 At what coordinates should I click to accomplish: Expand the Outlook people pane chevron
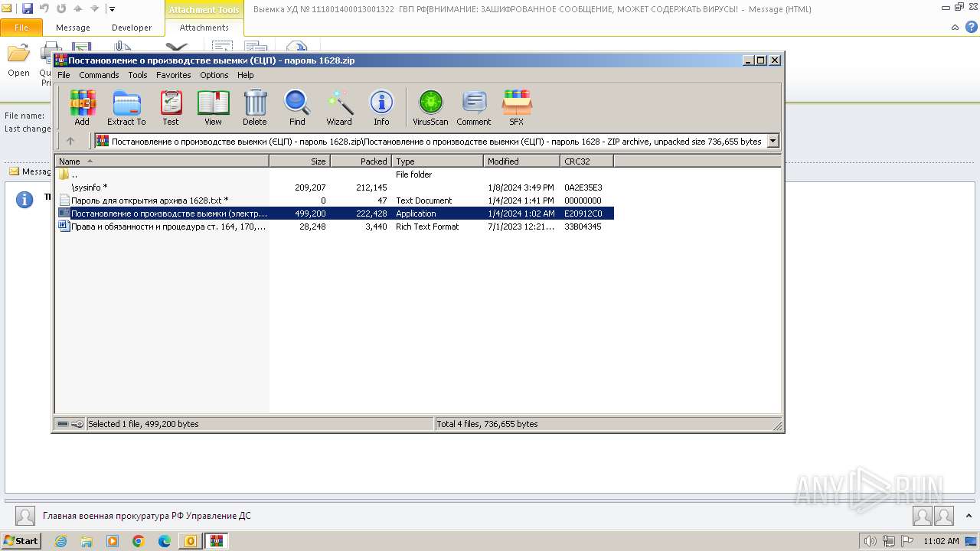970,516
